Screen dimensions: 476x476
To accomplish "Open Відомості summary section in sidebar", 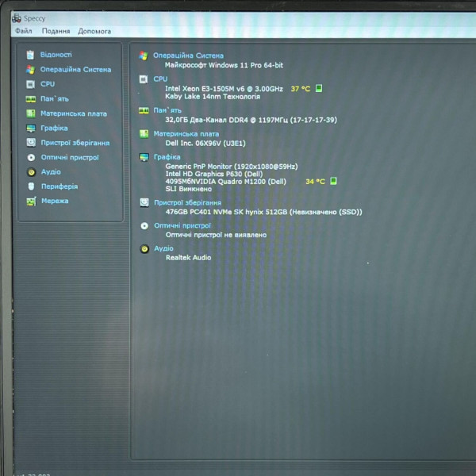I will pyautogui.click(x=56, y=55).
